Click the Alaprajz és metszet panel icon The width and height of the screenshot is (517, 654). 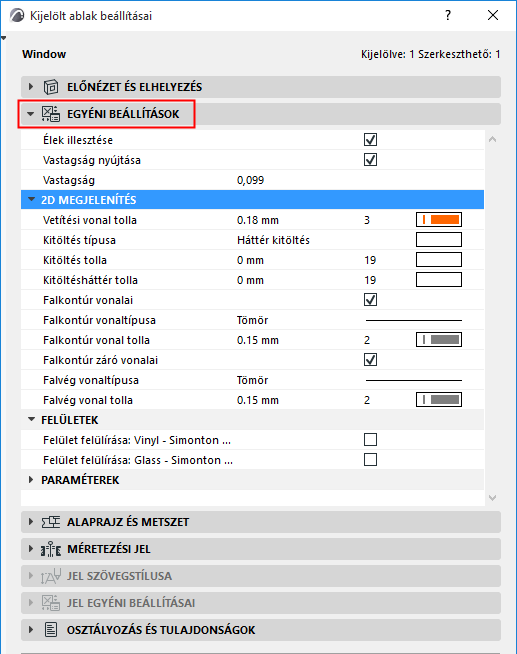coord(51,522)
